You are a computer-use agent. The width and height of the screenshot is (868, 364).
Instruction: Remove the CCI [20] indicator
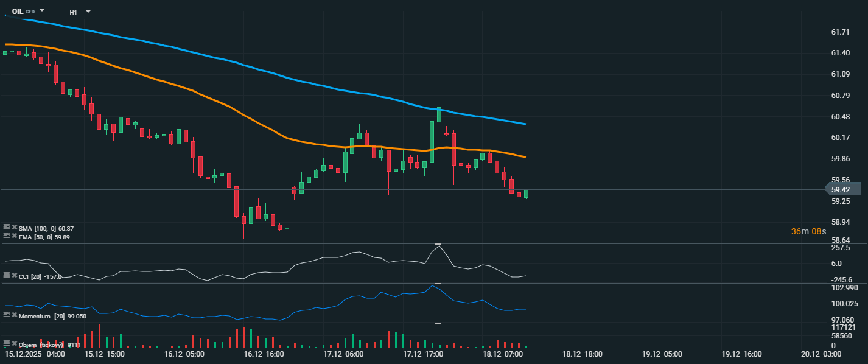click(14, 276)
